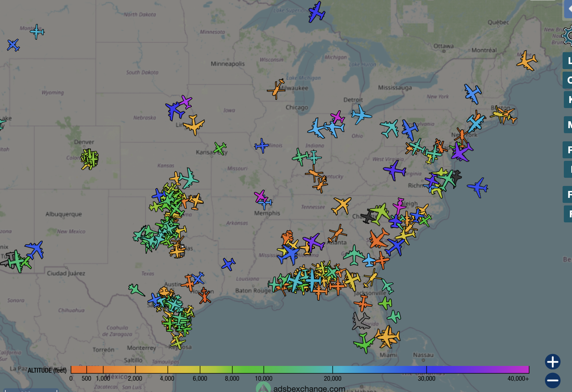Select the dark gray aircraft near Charlotte
Screen dimensions: 572x392
point(368,216)
